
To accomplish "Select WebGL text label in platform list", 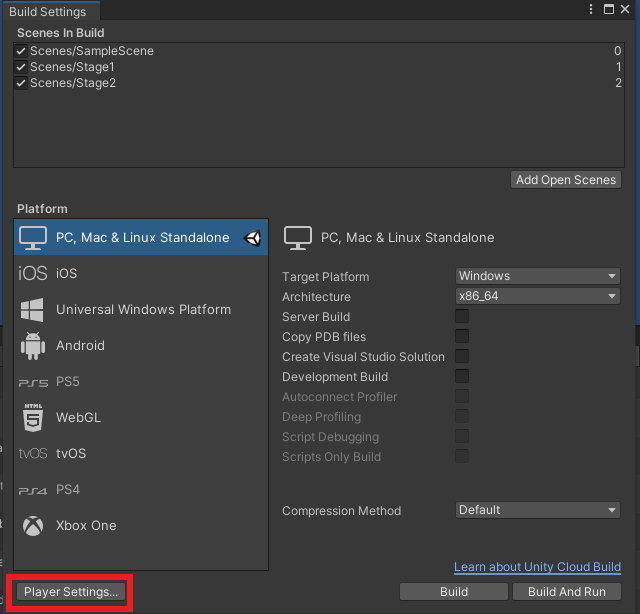I will pos(78,418).
